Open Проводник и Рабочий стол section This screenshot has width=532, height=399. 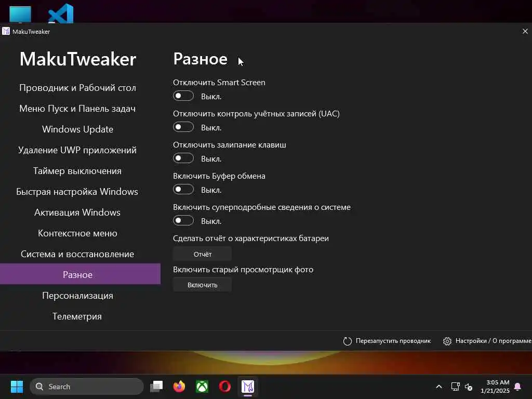pos(78,87)
